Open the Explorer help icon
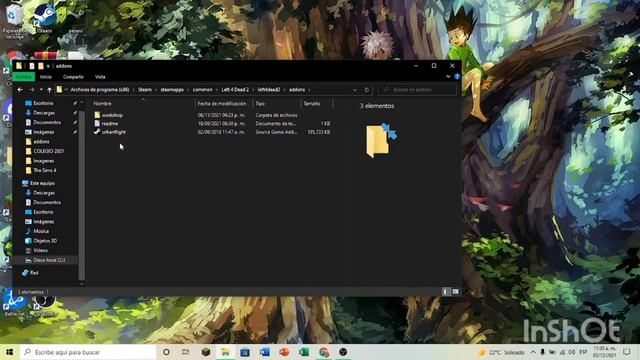The image size is (640, 360). pos(457,76)
